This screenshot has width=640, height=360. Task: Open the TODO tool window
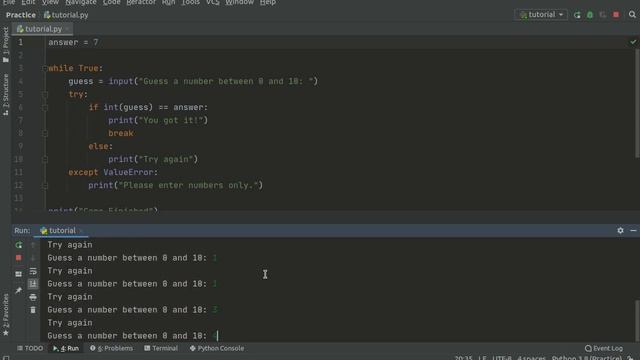point(30,348)
